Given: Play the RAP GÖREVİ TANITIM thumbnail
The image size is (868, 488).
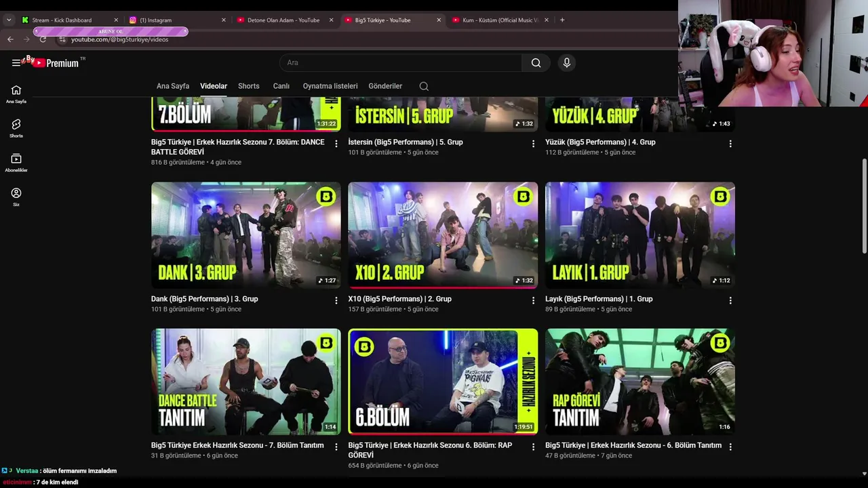Looking at the screenshot, I should (640, 382).
